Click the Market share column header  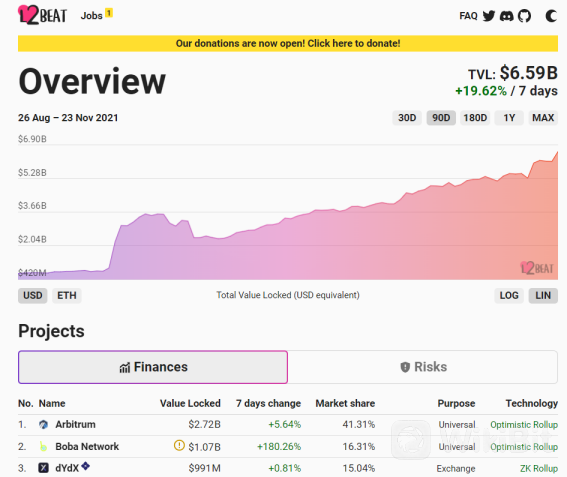point(345,404)
